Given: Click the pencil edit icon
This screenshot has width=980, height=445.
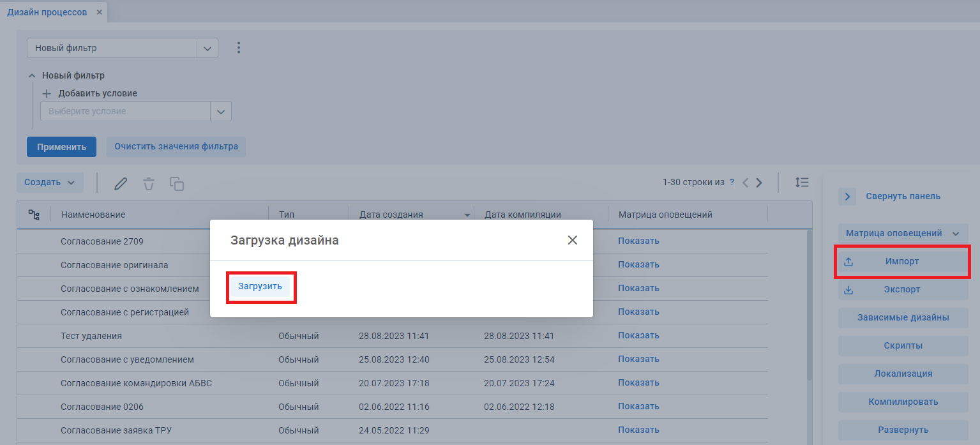Looking at the screenshot, I should tap(121, 184).
